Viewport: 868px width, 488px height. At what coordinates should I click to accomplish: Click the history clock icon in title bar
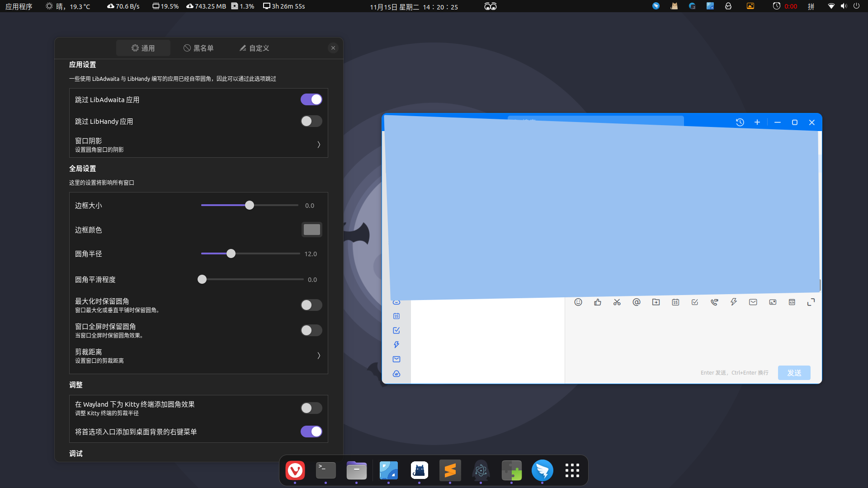740,122
